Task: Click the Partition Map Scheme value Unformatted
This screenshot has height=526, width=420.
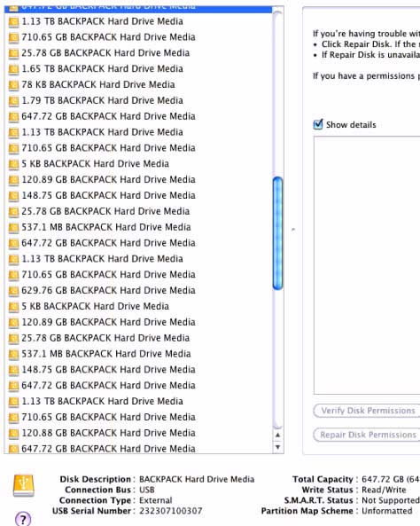Action: click(387, 511)
